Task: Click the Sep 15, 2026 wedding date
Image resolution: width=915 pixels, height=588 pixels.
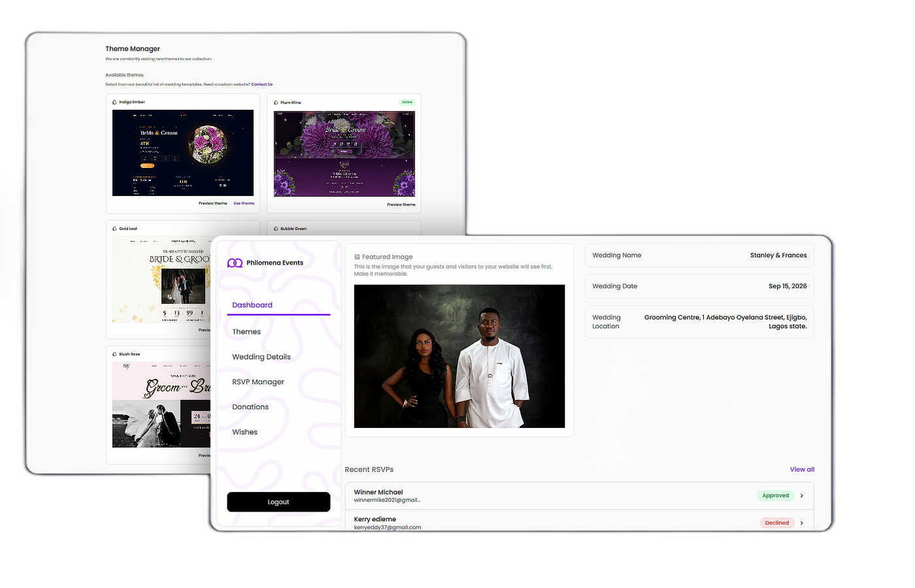Action: (788, 286)
